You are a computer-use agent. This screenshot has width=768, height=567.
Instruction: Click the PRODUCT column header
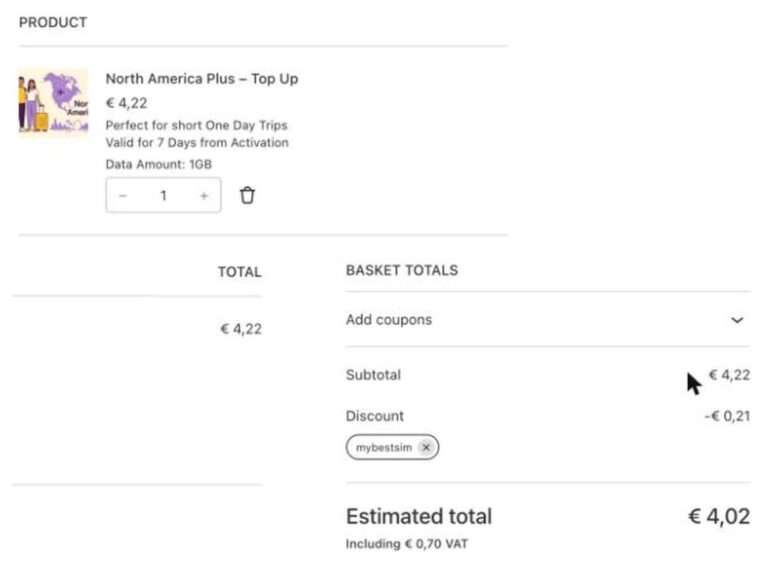(53, 23)
